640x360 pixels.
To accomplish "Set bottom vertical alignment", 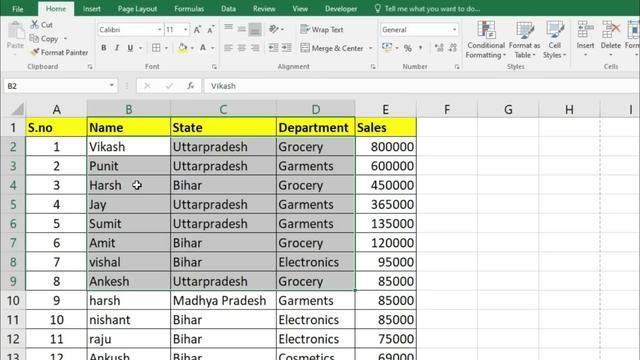I will coord(255,29).
